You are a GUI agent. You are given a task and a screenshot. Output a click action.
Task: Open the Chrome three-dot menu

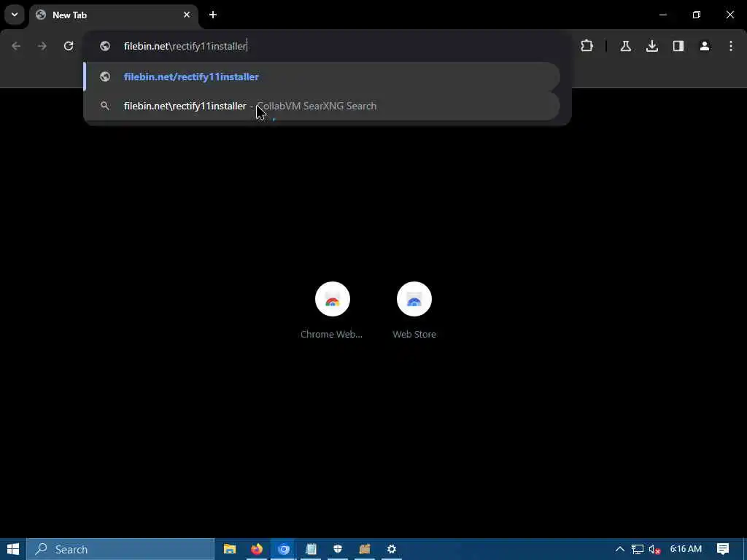coord(731,46)
